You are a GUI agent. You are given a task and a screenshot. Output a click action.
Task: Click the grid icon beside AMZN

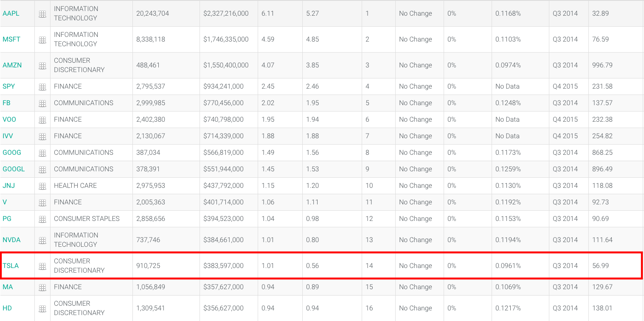[42, 66]
